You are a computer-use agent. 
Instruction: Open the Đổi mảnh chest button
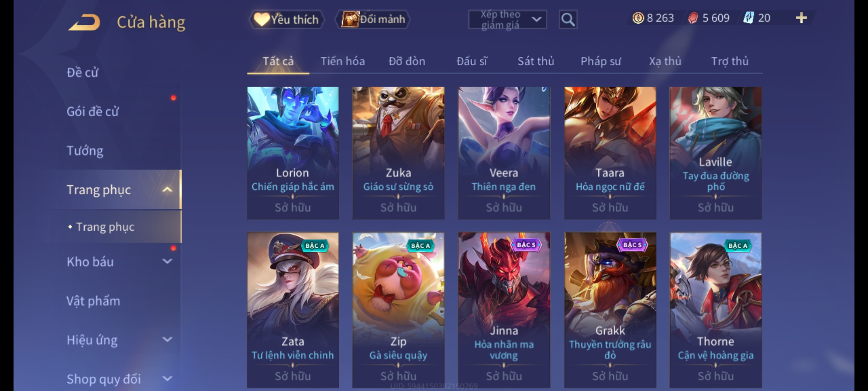coord(373,19)
